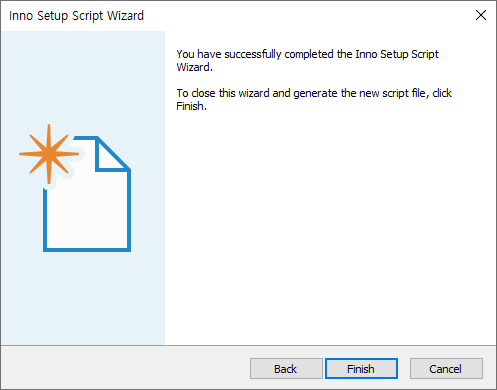Click the gray button bar left of Back
Viewport: 497px width, 390px height.
[125, 368]
